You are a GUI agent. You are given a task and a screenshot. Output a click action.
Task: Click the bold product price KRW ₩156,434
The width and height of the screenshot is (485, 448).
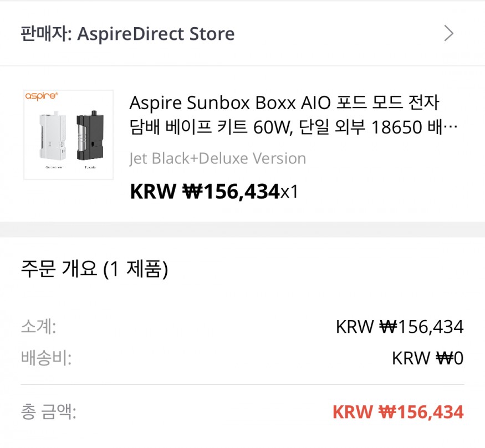coord(204,192)
